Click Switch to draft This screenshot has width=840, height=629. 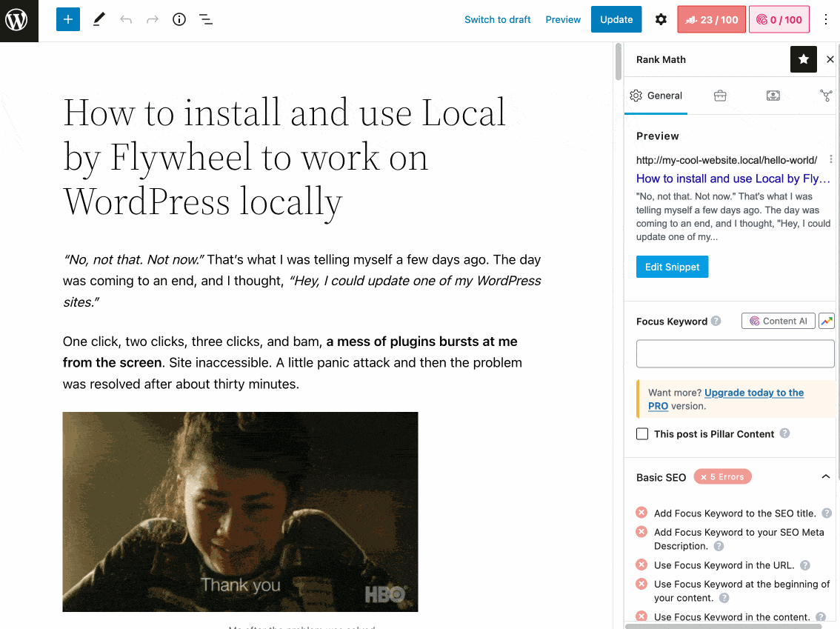coord(497,20)
